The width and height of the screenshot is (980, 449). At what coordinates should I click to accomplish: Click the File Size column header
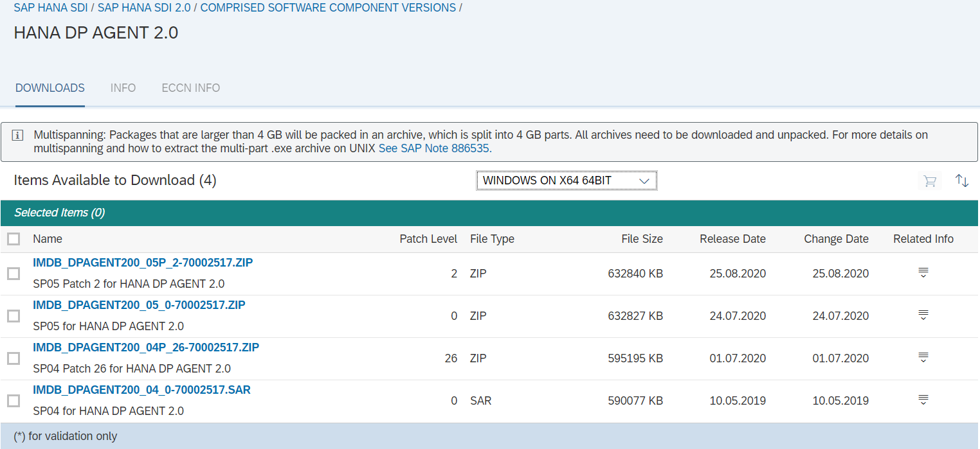642,239
